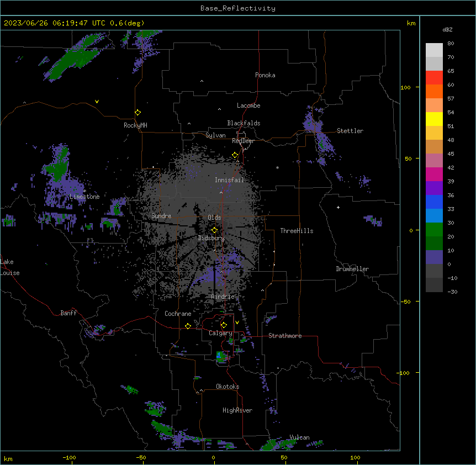Viewport: 476px width, 465px height.
Task: Click the caret marker west of Lacombe
Action: (219, 109)
